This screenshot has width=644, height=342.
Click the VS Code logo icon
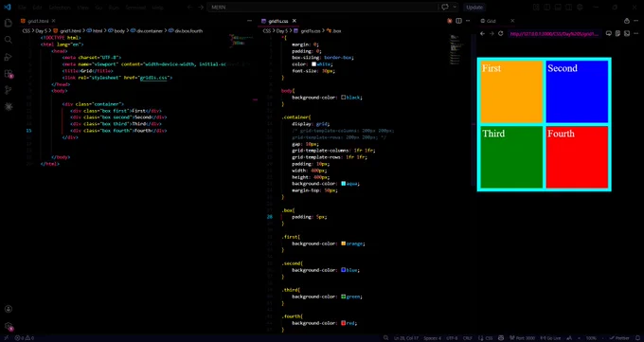point(7,7)
